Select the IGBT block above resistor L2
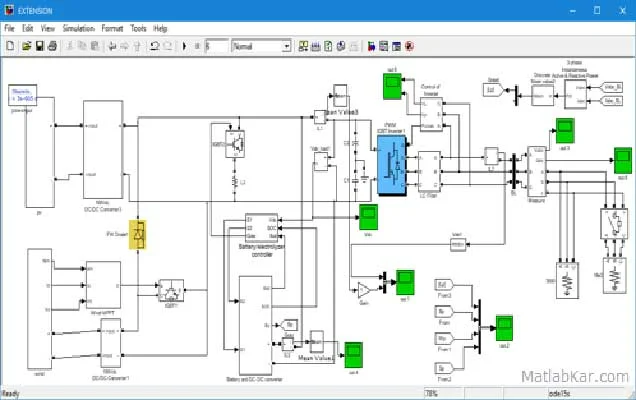 pyautogui.click(x=235, y=144)
